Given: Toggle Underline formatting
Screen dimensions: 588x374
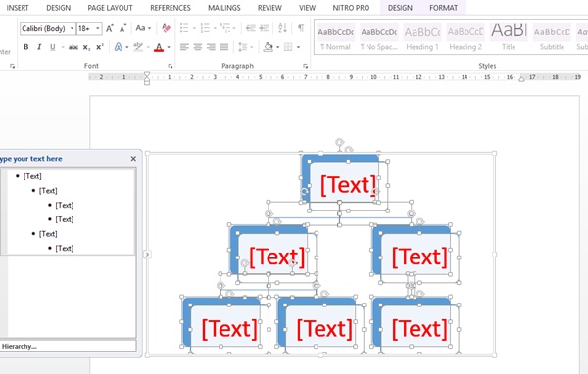Looking at the screenshot, I should click(x=53, y=47).
